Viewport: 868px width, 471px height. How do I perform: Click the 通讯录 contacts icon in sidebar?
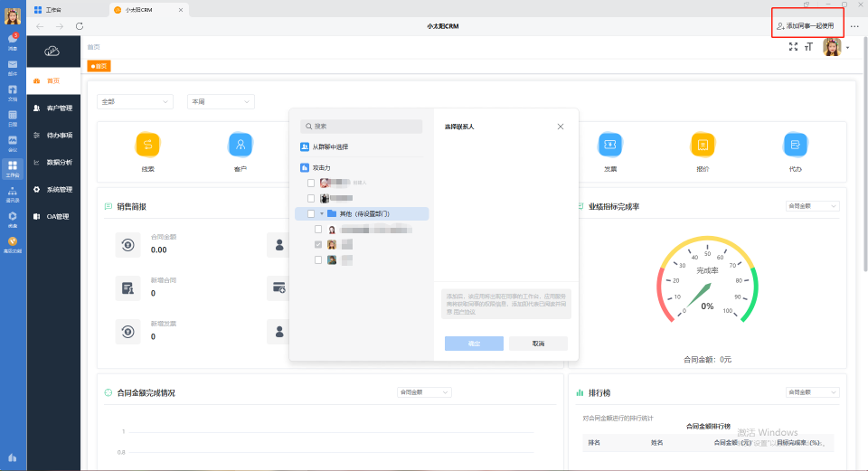(x=13, y=192)
